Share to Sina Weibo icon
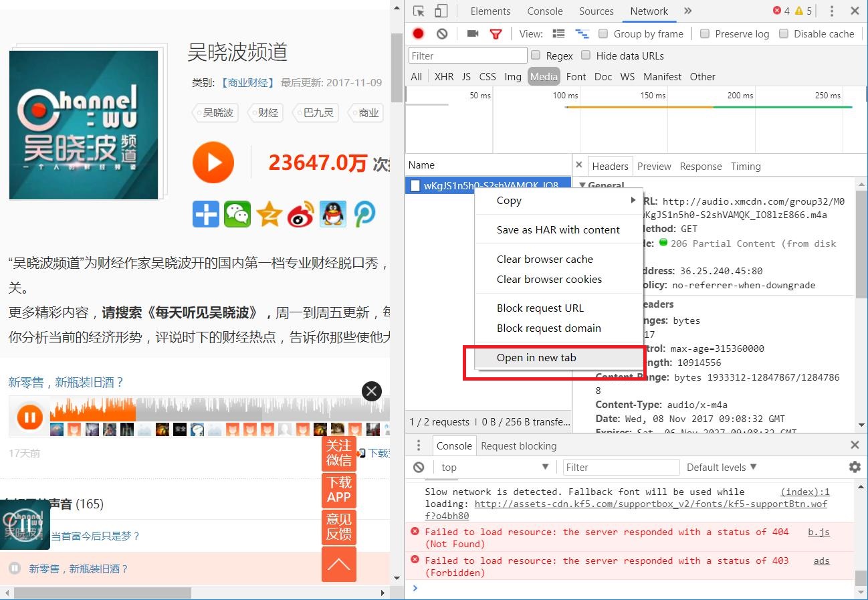The width and height of the screenshot is (868, 600). click(300, 214)
